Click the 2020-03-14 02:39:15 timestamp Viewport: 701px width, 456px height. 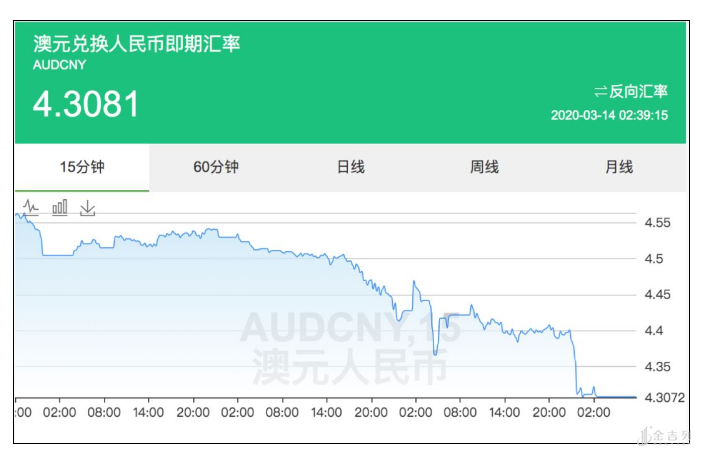(x=609, y=115)
